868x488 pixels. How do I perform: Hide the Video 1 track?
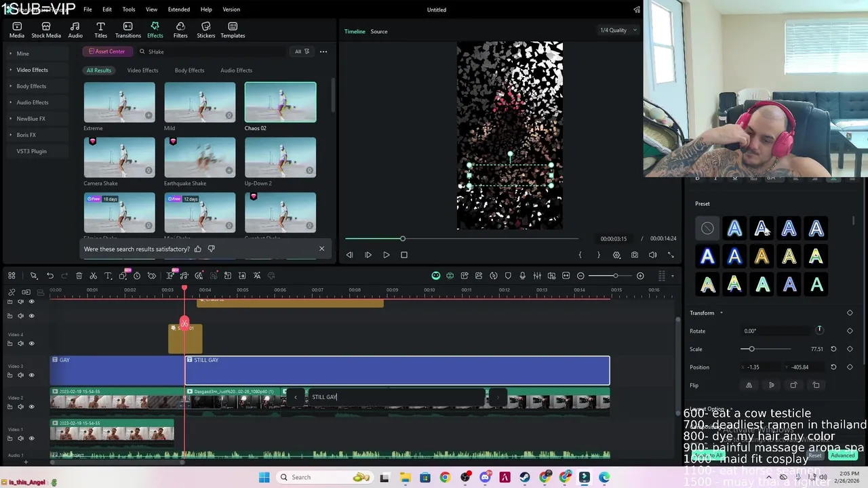coord(31,439)
